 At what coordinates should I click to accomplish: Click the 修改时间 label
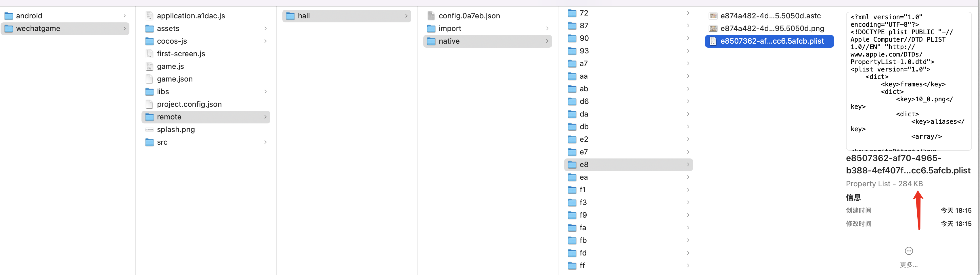(x=858, y=224)
